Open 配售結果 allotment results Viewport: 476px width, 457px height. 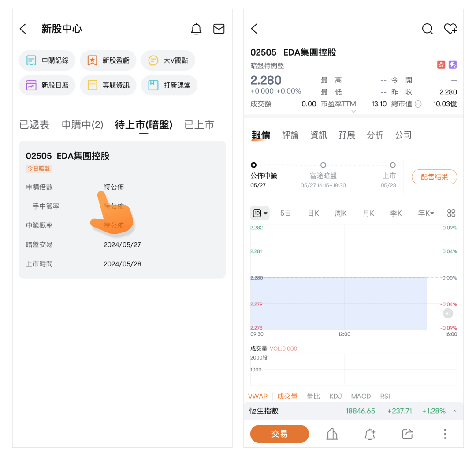[434, 177]
